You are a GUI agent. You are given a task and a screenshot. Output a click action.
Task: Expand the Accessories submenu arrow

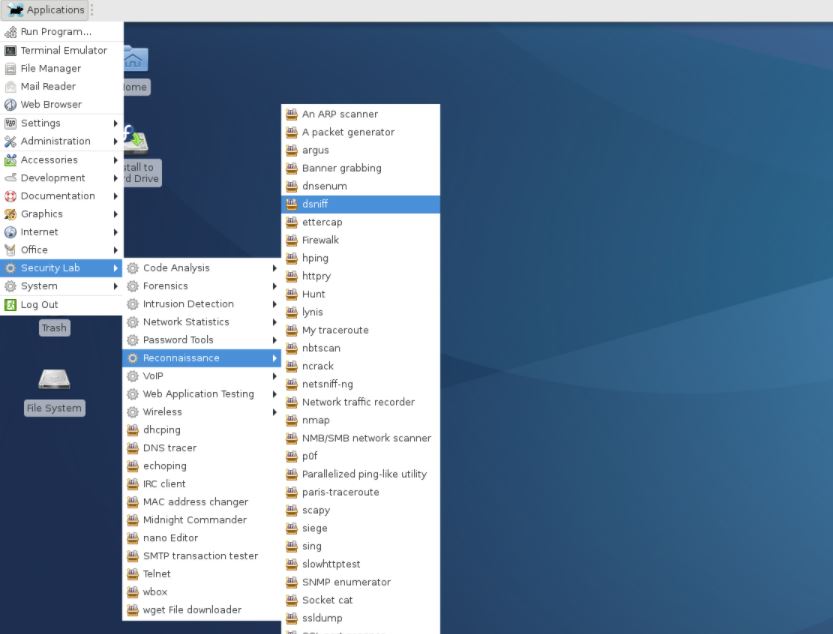[115, 160]
